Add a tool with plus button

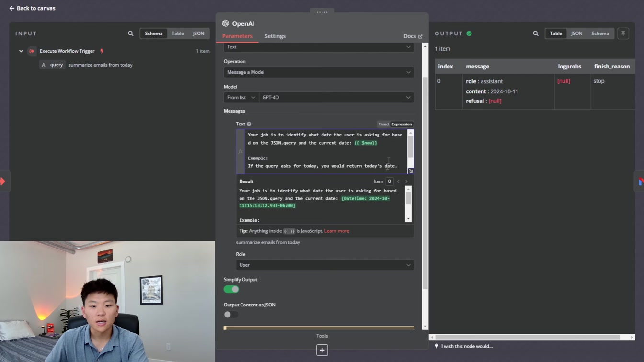[x=322, y=351]
